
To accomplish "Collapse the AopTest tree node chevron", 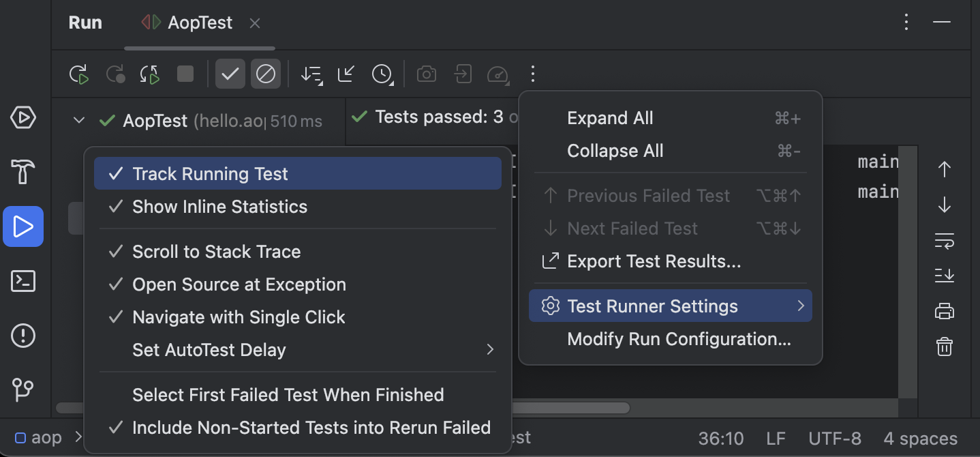I will [79, 121].
